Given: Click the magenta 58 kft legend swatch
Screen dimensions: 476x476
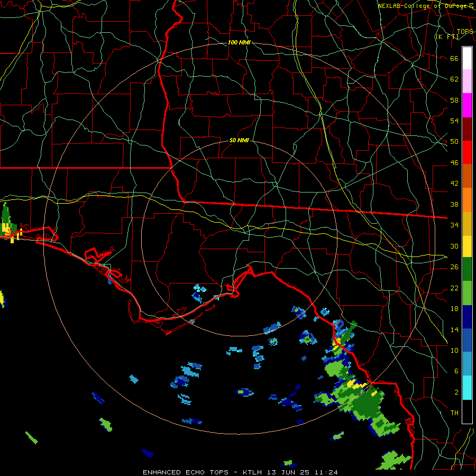Looking at the screenshot, I should [x=467, y=105].
